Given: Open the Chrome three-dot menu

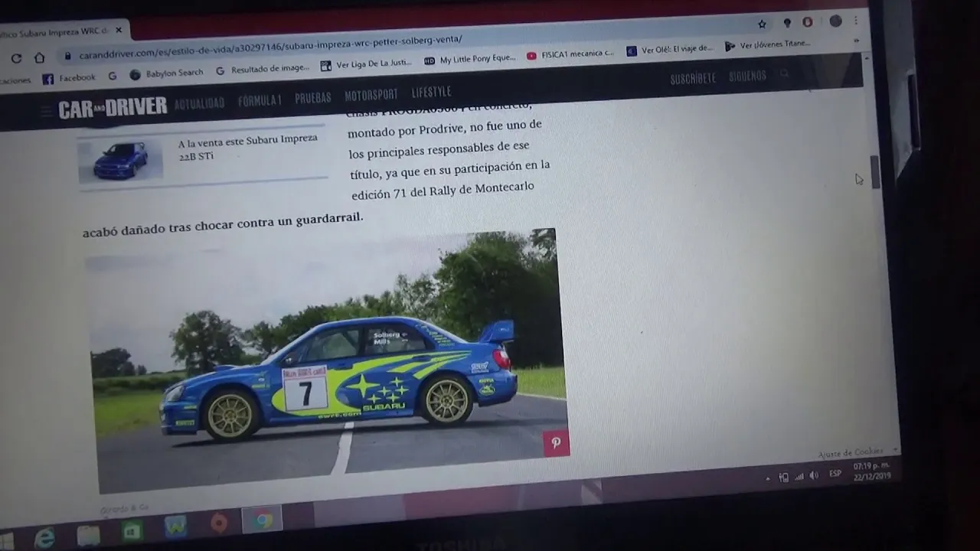Looking at the screenshot, I should pos(856,21).
